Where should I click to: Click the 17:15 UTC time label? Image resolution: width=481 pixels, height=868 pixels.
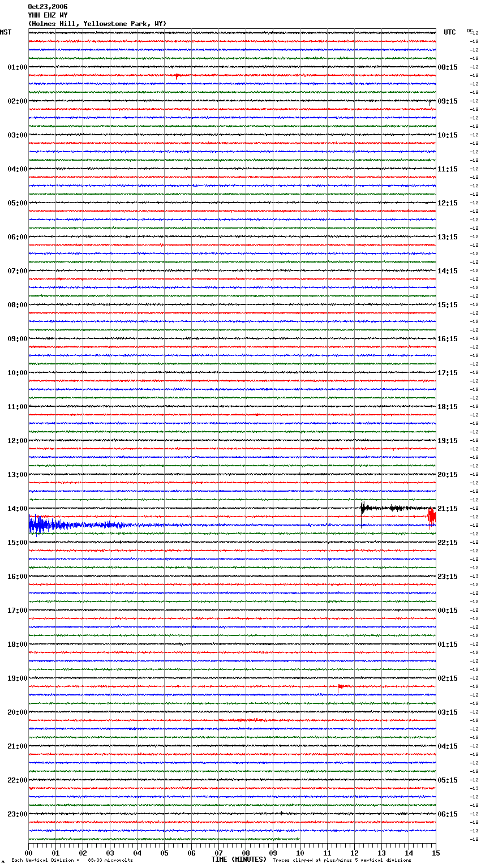point(448,373)
